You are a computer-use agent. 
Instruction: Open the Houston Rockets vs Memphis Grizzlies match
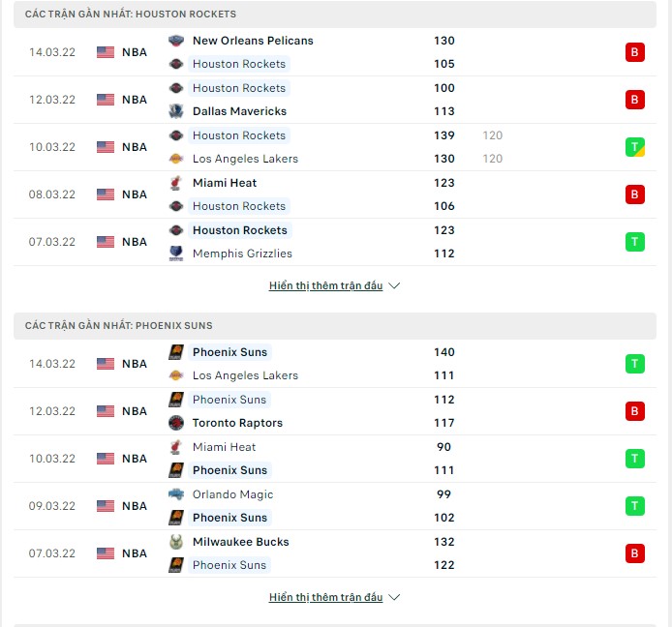coord(335,242)
